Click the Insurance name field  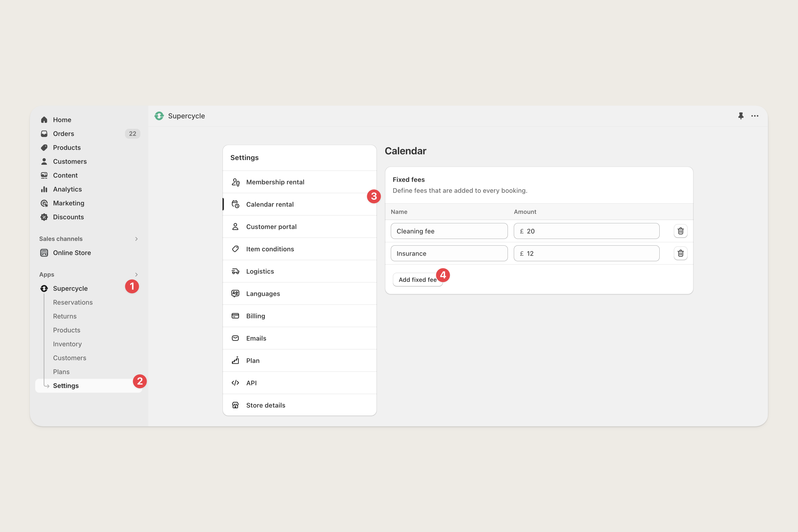tap(449, 253)
